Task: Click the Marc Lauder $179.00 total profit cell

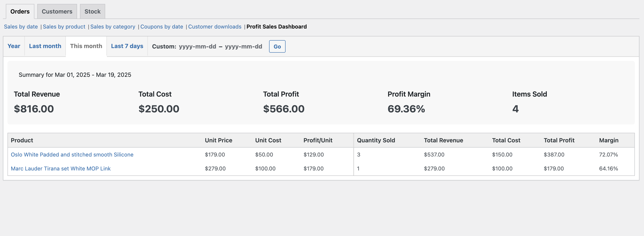Action: click(554, 169)
